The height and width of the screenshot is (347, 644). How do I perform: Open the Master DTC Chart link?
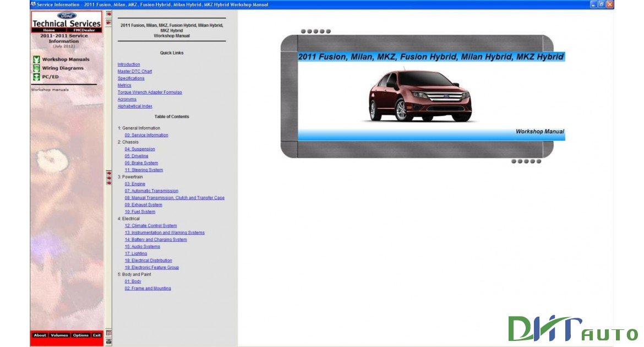pos(135,71)
